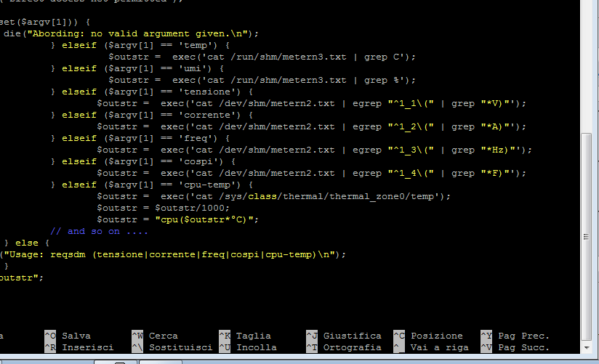This screenshot has height=364, width=599.
Task: Click the ^O Salva shortcut
Action: pos(68,336)
